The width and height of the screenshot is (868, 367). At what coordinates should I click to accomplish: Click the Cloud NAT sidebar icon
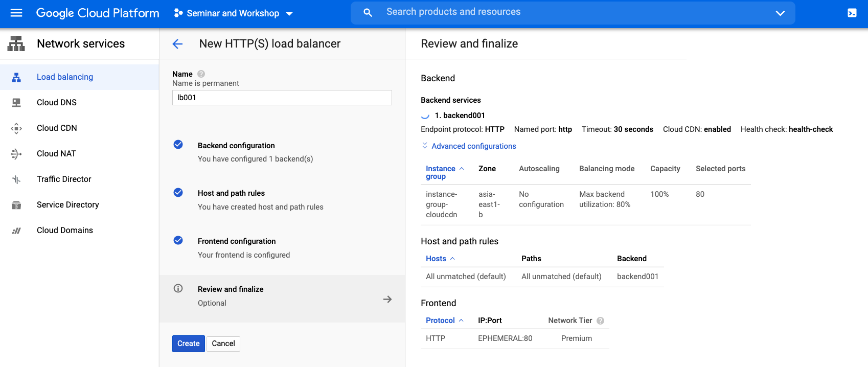(x=16, y=154)
